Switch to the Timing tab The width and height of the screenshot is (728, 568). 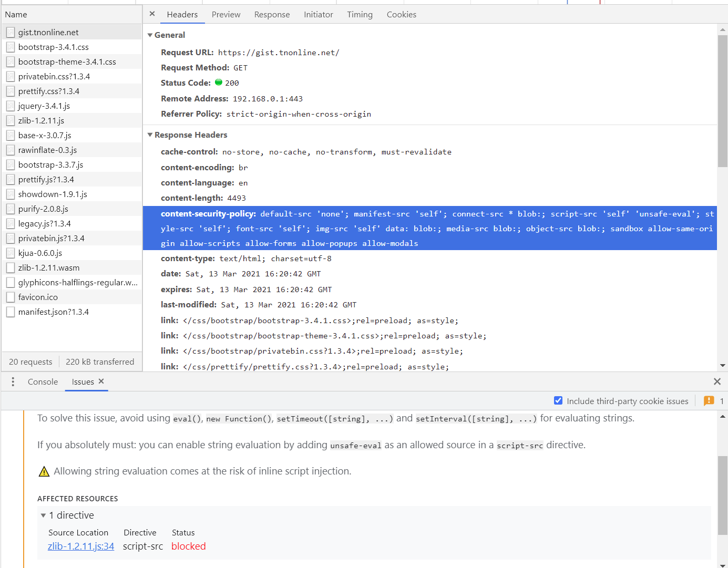pos(360,14)
